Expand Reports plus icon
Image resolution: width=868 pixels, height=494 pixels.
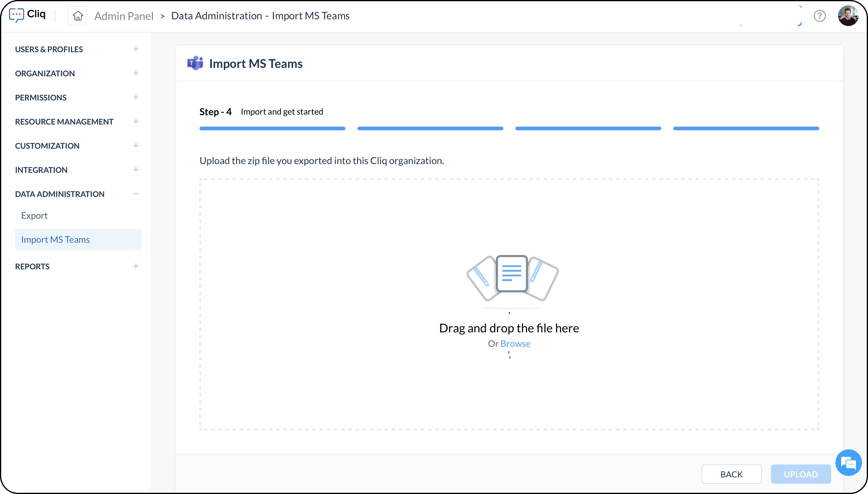[136, 266]
